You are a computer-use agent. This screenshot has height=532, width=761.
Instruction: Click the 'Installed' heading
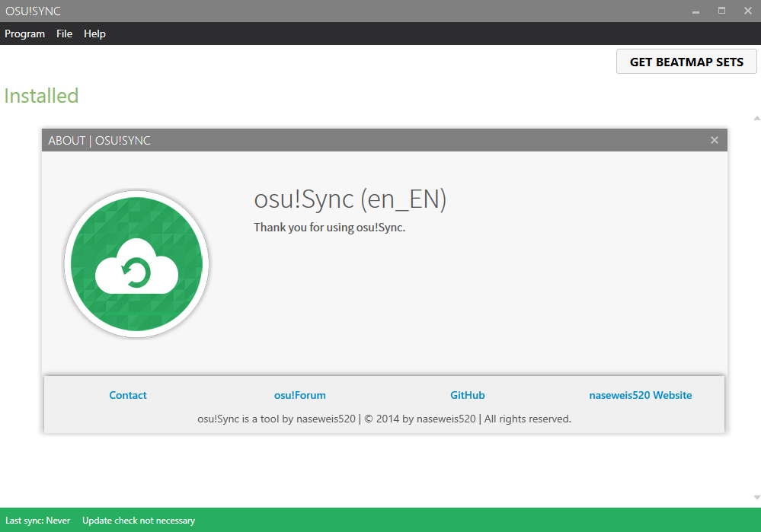point(41,96)
